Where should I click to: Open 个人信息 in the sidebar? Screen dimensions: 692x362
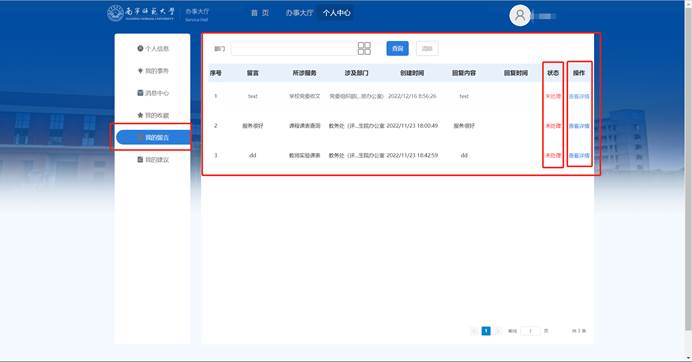tap(153, 49)
